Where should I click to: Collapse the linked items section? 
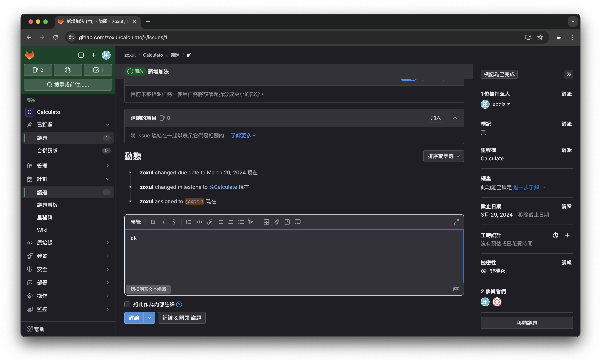[x=455, y=118]
